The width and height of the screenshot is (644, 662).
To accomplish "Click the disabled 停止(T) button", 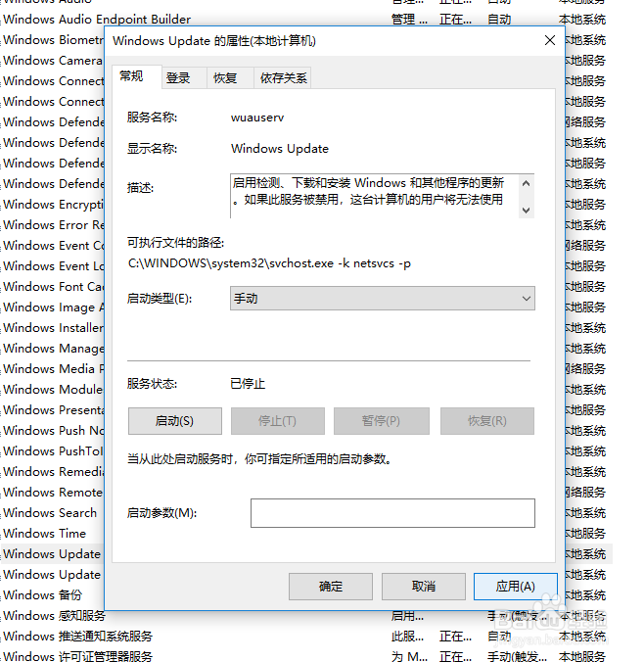I will [278, 421].
